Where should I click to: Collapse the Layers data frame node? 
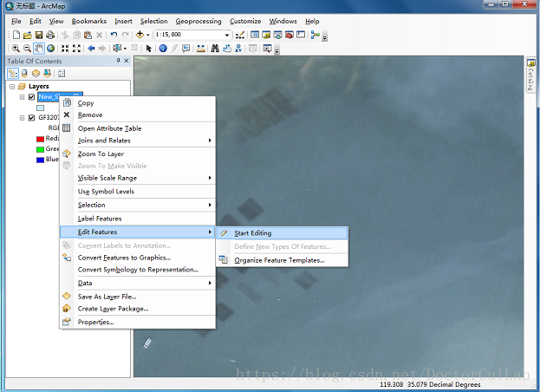(x=12, y=87)
